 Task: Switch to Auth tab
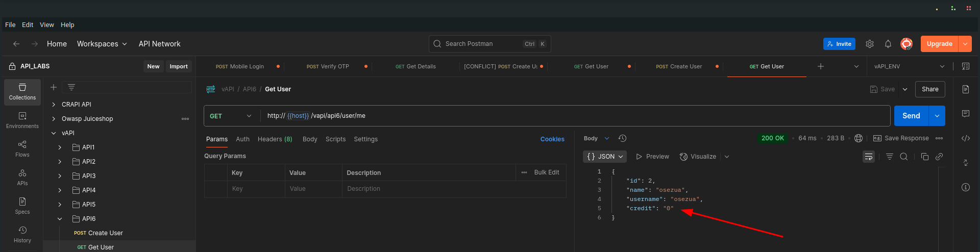tap(242, 139)
